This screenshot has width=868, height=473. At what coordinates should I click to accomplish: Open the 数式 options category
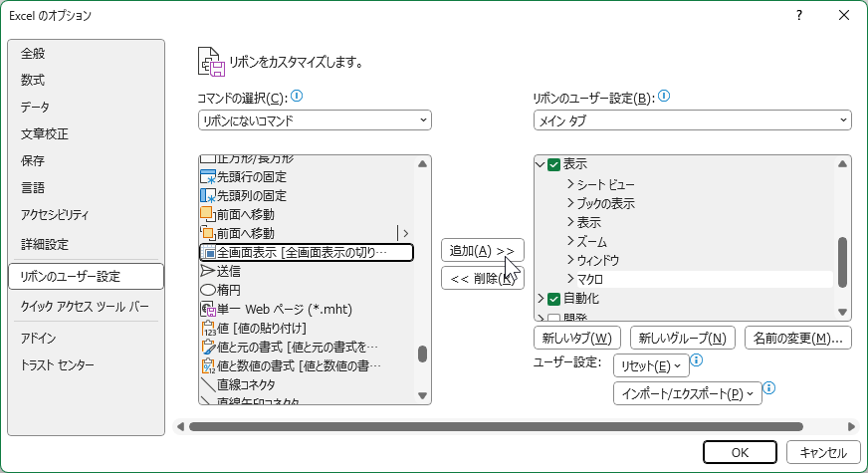(x=33, y=80)
